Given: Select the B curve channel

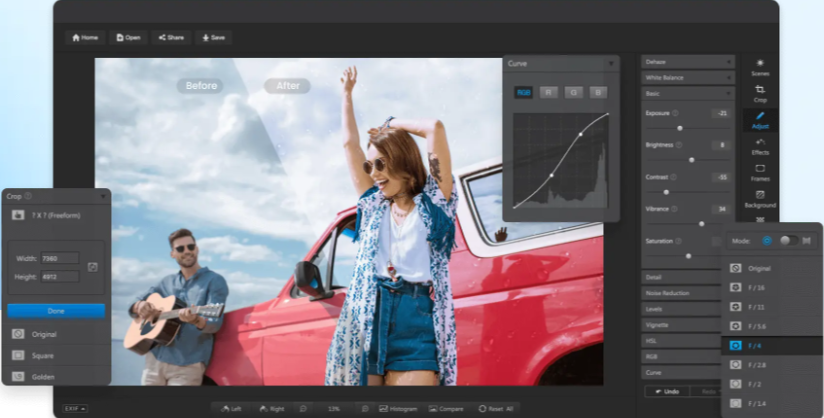Looking at the screenshot, I should point(598,93).
